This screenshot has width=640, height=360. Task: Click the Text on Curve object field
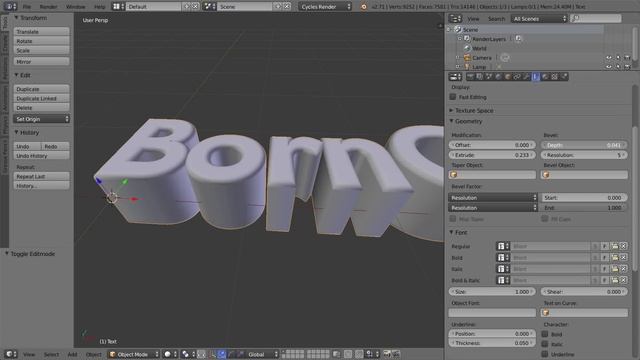[x=584, y=313]
